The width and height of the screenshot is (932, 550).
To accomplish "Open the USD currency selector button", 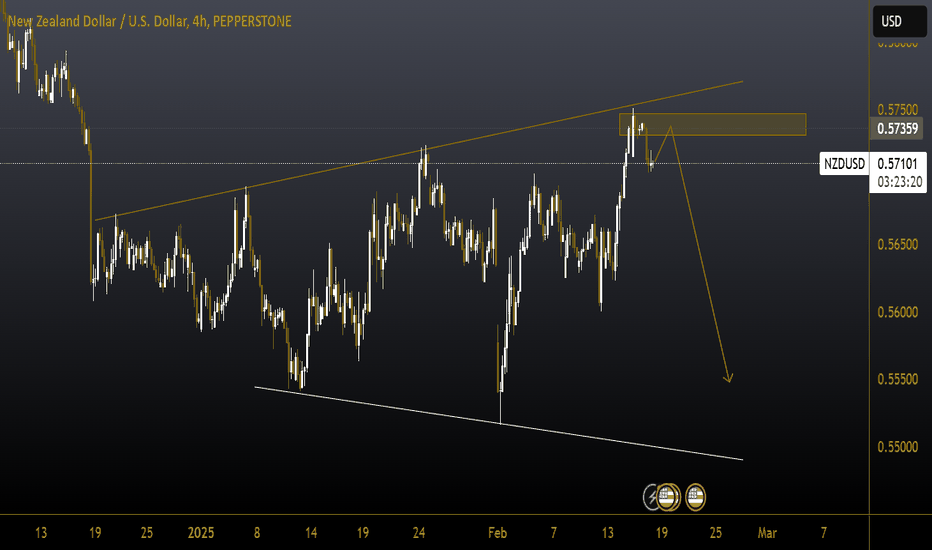I will [899, 21].
